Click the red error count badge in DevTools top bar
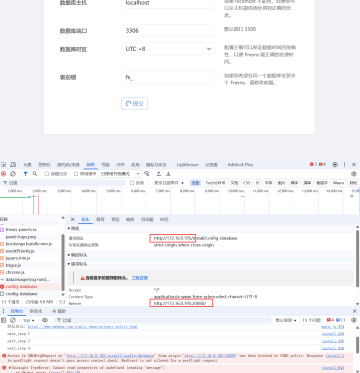The width and height of the screenshot is (360, 373). [313, 164]
